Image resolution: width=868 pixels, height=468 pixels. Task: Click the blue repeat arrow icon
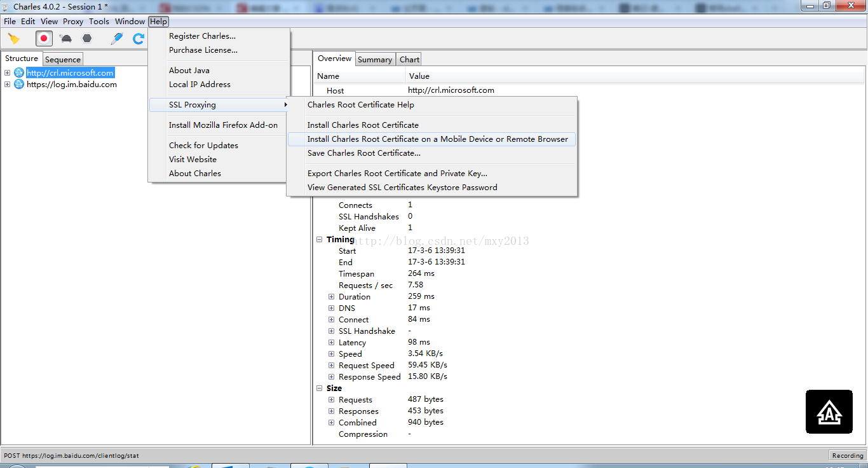point(139,39)
